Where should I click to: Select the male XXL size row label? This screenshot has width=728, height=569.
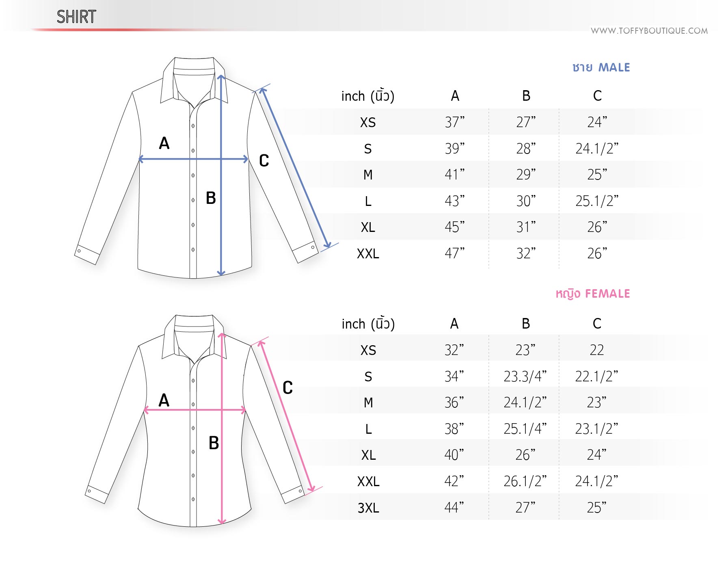point(368,254)
